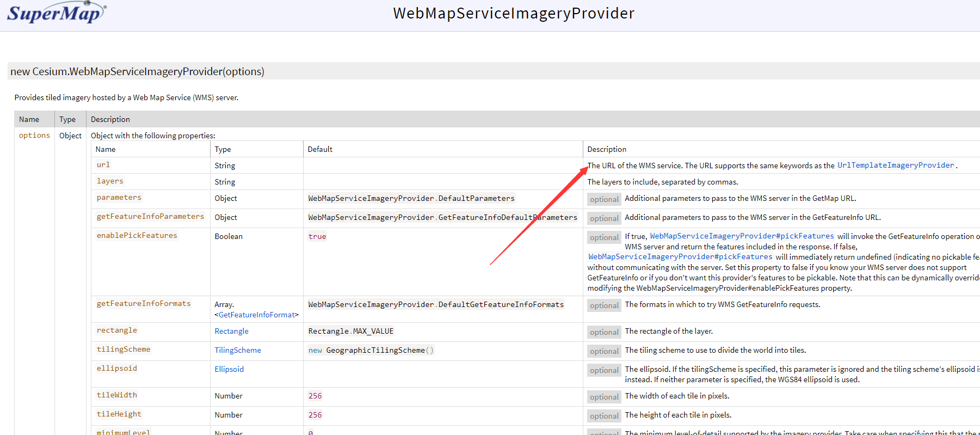This screenshot has width=980, height=435.
Task: Click the Boolean type for enablePickFeatures
Action: pos(229,236)
